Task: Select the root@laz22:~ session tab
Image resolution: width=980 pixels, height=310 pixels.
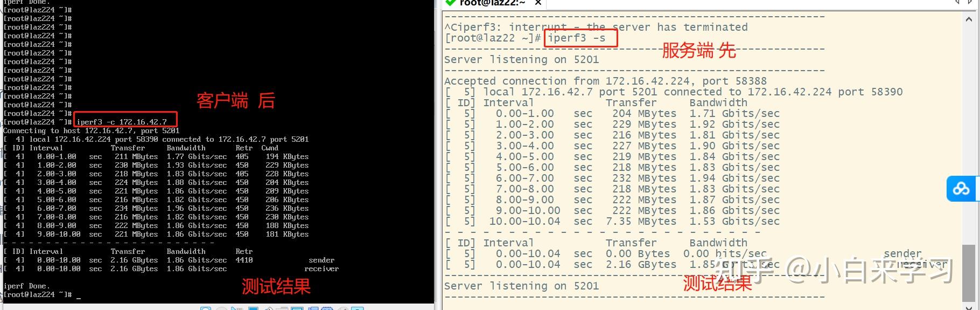Action: coord(493,3)
